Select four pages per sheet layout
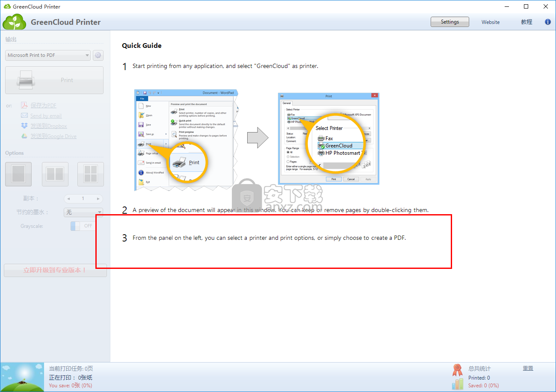556x392 pixels. pyautogui.click(x=91, y=174)
